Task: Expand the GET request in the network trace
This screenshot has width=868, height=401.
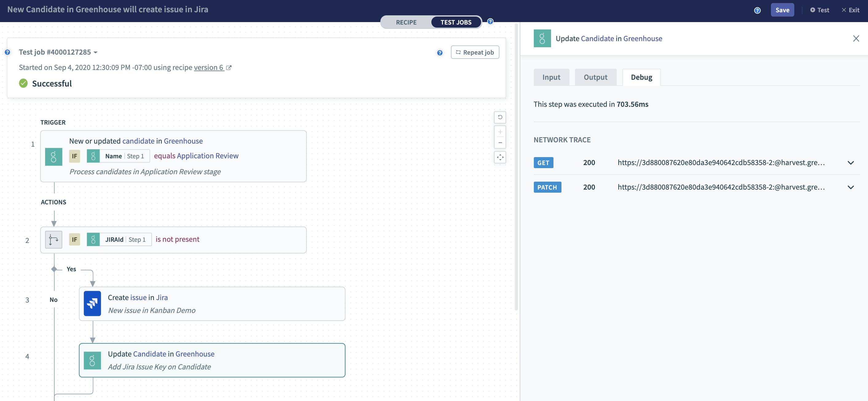Action: [851, 163]
